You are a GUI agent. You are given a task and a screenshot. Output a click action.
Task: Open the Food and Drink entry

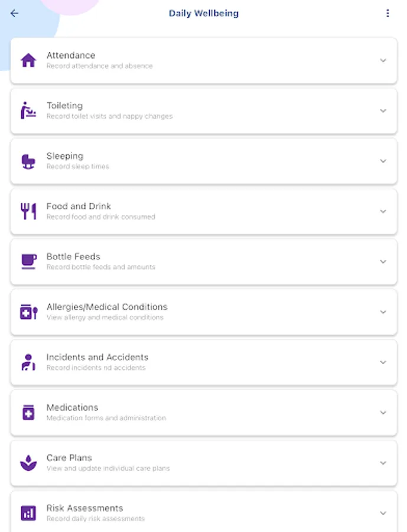(79, 206)
